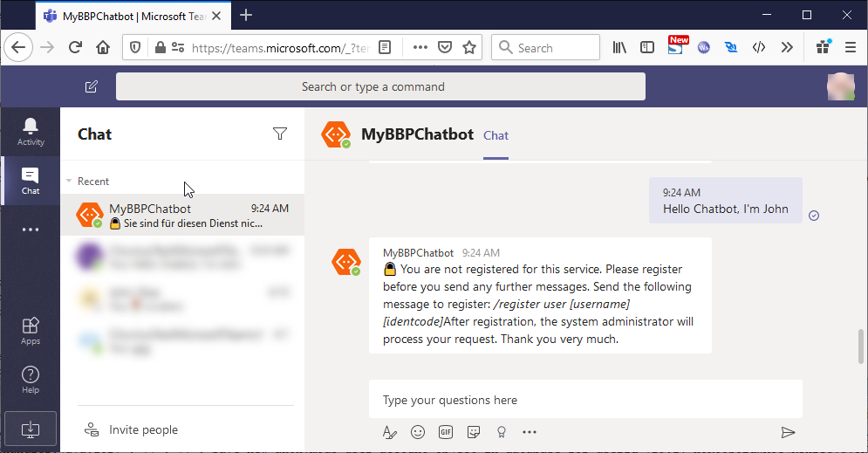Click Invite people link
The height and width of the screenshot is (453, 868).
click(x=143, y=429)
